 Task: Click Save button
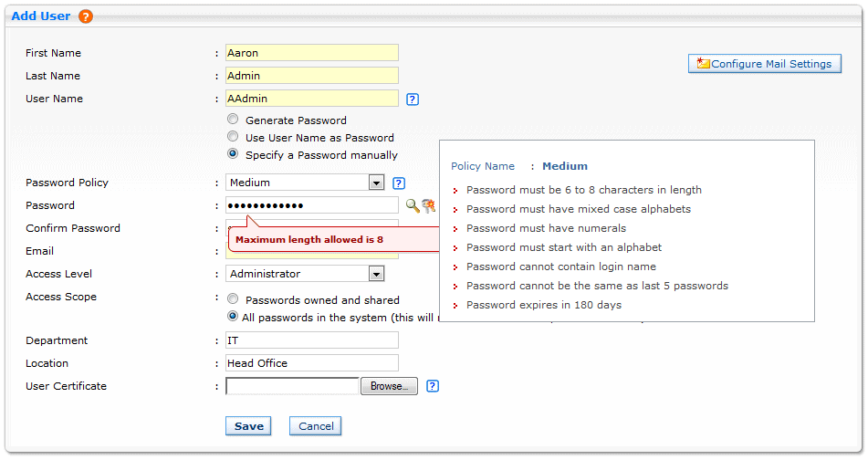coord(248,426)
